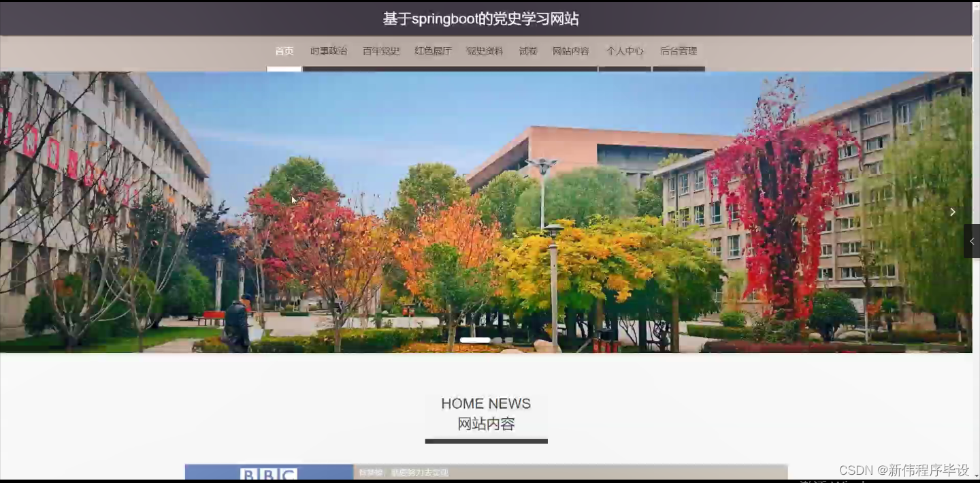Open the 试卷 section
This screenshot has width=980, height=483.
pyautogui.click(x=528, y=50)
